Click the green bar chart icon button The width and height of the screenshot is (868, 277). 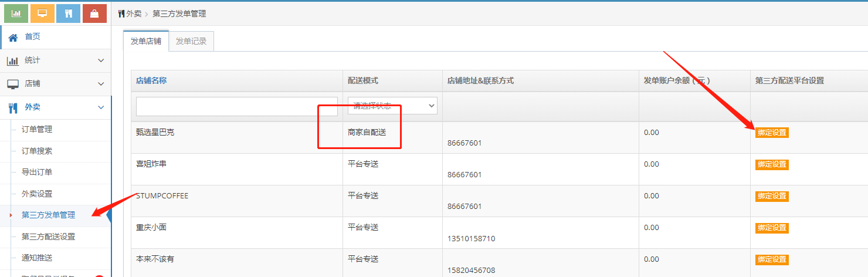click(x=16, y=13)
